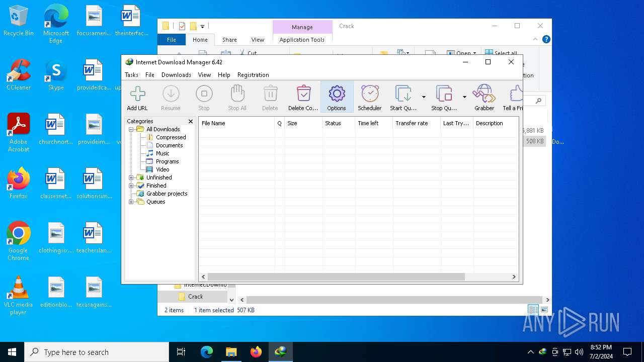Click the download list's right scroll arrow
The height and width of the screenshot is (362, 644).
[514, 277]
